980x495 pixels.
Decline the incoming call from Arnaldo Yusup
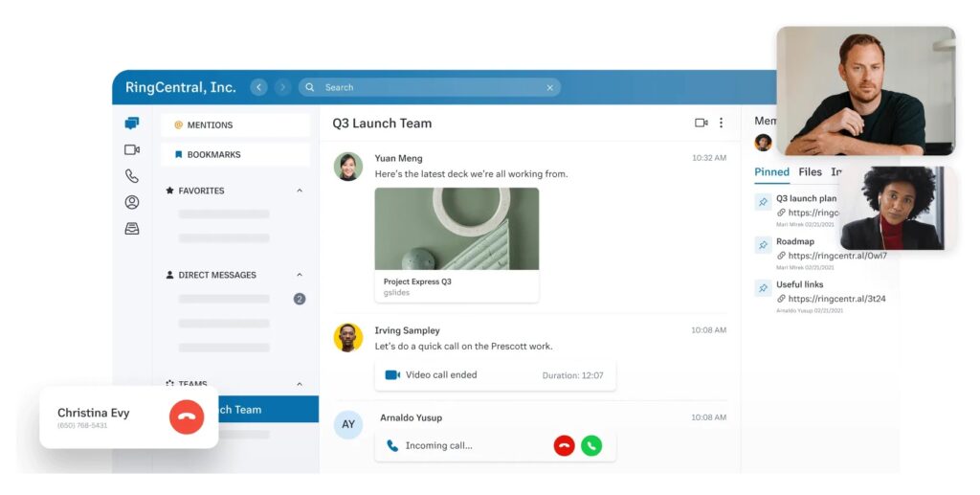pos(564,445)
